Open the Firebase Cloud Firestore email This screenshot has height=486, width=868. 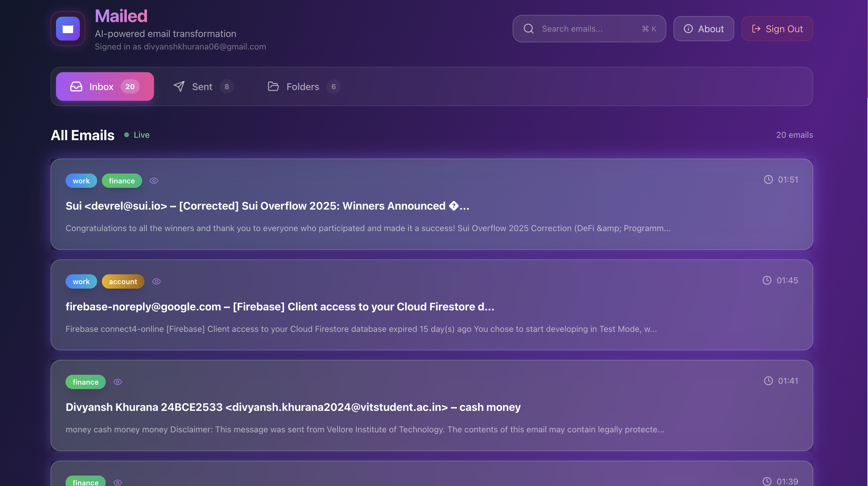click(x=280, y=307)
